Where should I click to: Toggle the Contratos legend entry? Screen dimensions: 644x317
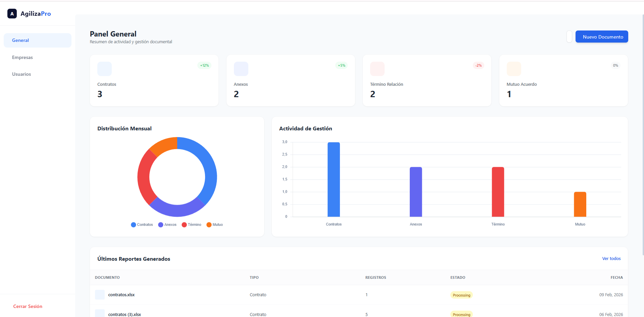(x=142, y=225)
